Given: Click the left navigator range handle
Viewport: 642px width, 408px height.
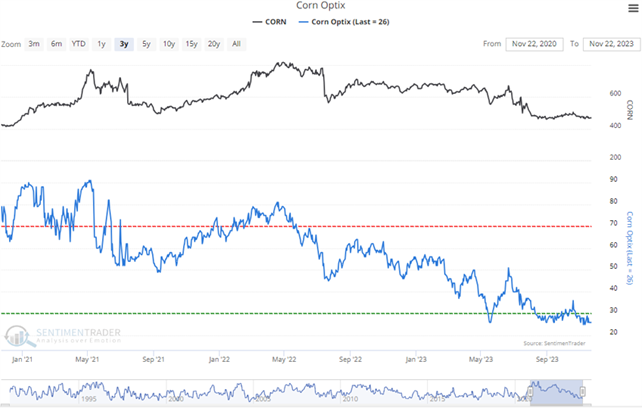Looking at the screenshot, I should click(530, 392).
